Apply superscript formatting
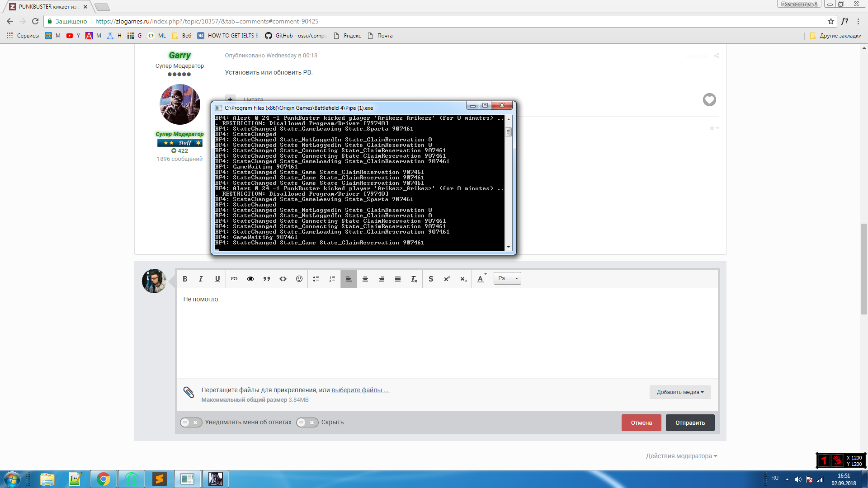Viewport: 868px width, 488px height. 447,279
